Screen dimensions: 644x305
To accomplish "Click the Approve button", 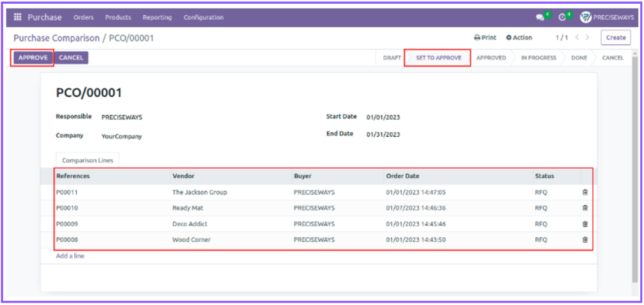I will [x=33, y=58].
